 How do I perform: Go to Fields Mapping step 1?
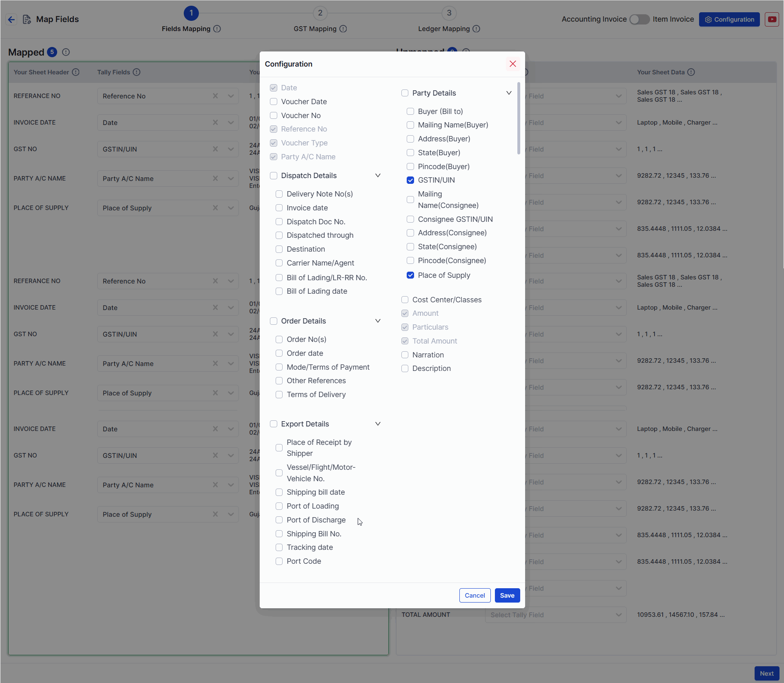tap(191, 13)
